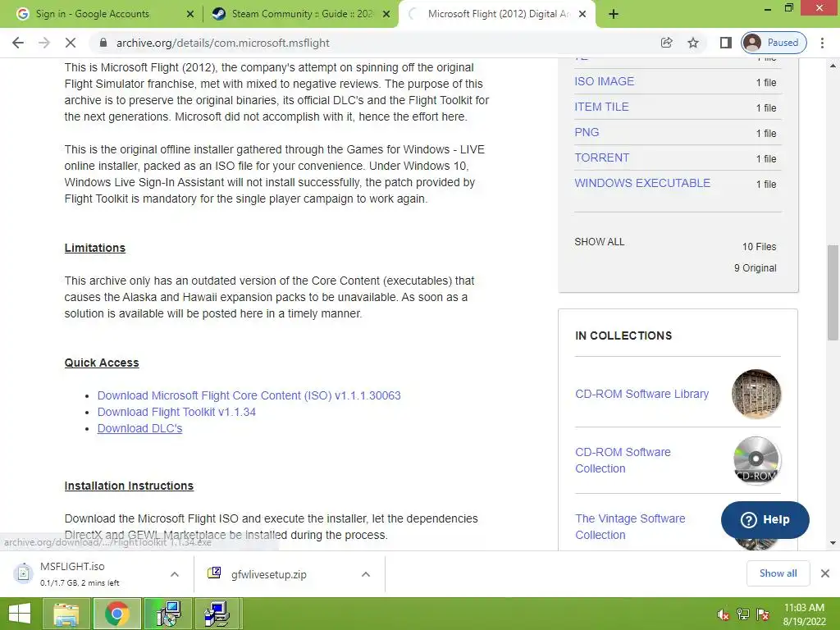This screenshot has height=630, width=840.
Task: Open the Windows Start button
Action: pos(20,614)
